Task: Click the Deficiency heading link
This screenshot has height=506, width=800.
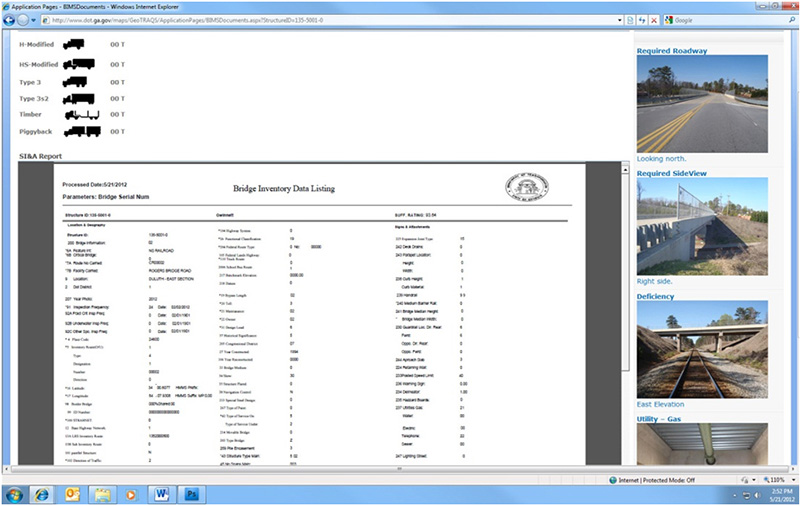Action: [x=655, y=296]
